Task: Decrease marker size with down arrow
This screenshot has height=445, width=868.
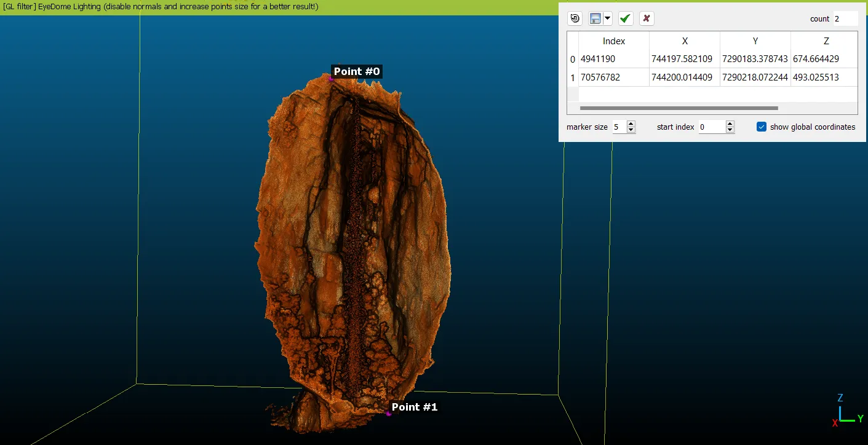Action: [x=631, y=130]
